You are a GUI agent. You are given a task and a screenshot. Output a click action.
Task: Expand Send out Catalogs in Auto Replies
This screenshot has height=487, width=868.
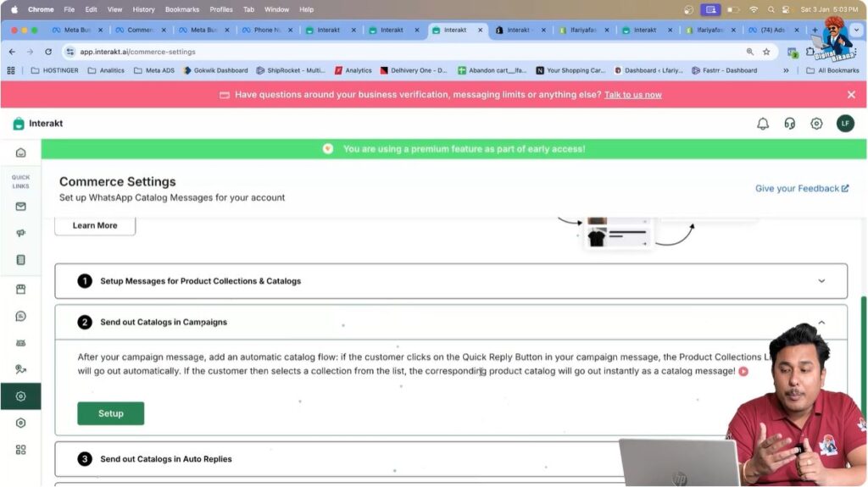point(451,459)
